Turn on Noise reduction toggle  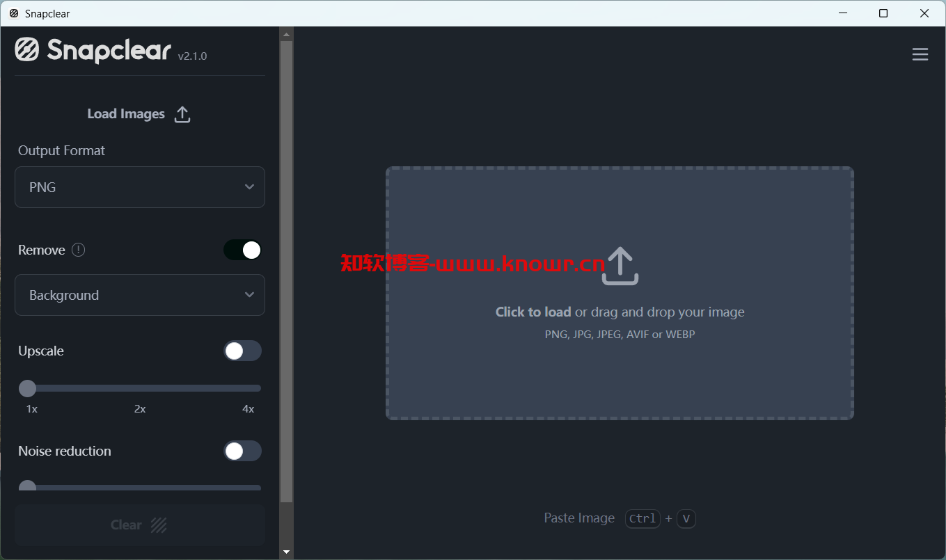point(242,451)
